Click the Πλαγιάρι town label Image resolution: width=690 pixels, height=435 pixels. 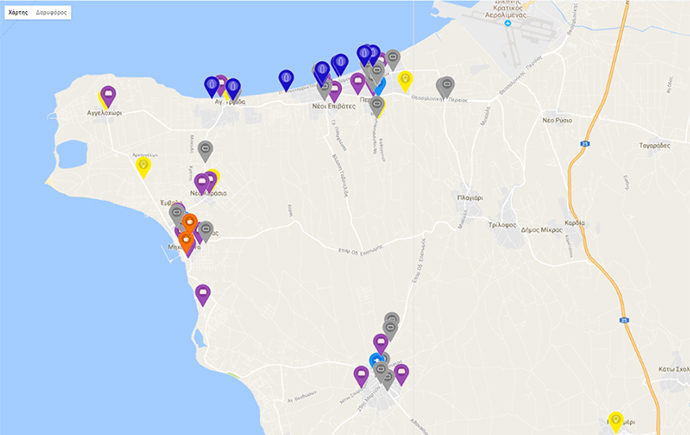click(470, 198)
